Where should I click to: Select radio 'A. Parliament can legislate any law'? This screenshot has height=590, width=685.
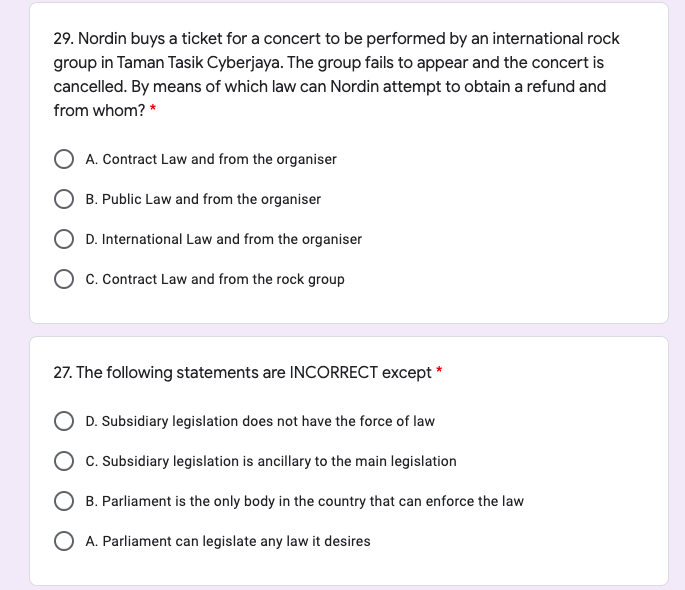coord(64,541)
